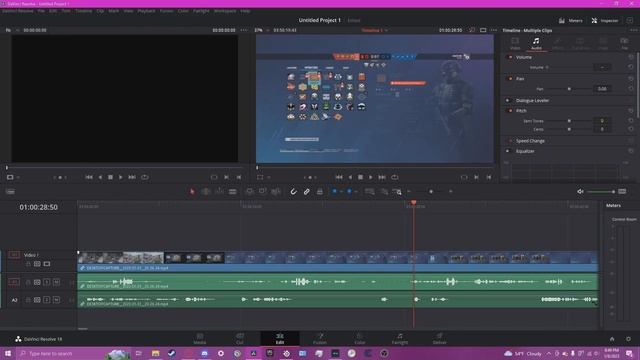
Task: Stop playback in the timeline viewer
Action: click(360, 177)
